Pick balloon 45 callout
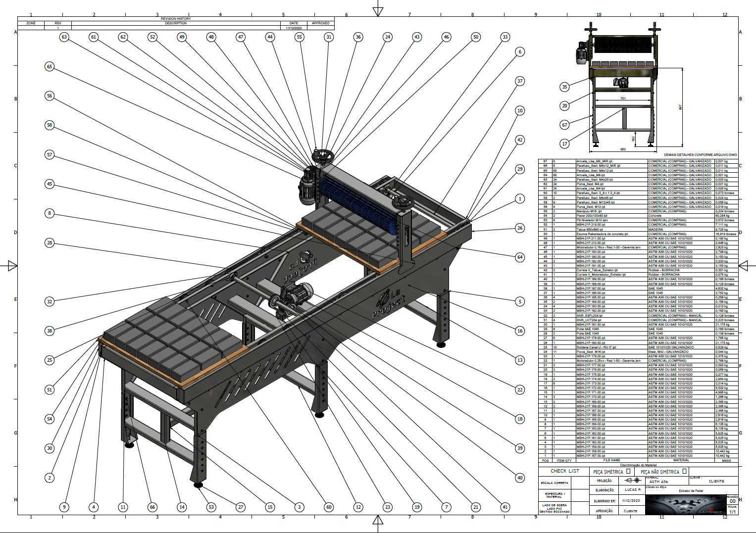 49,184
